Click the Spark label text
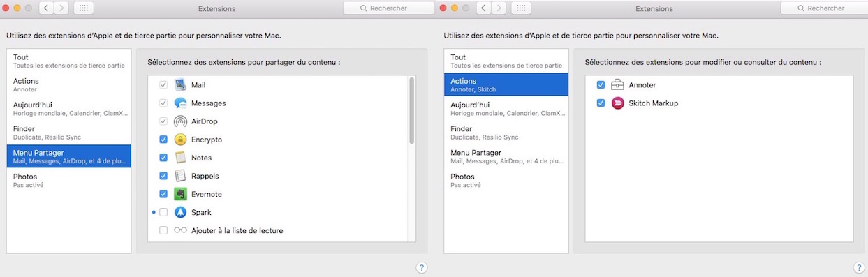The width and height of the screenshot is (868, 277). [201, 212]
